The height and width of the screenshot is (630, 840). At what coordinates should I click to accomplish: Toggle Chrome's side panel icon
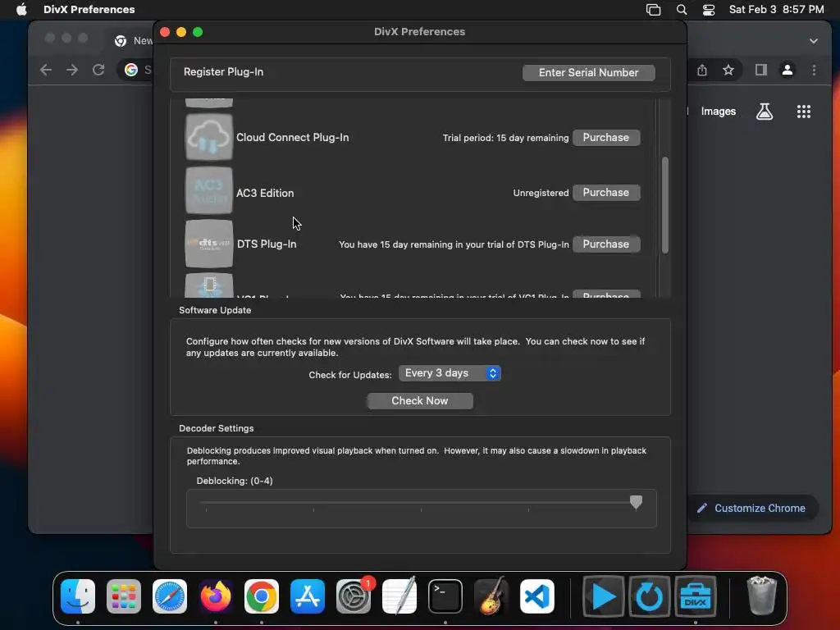click(760, 70)
